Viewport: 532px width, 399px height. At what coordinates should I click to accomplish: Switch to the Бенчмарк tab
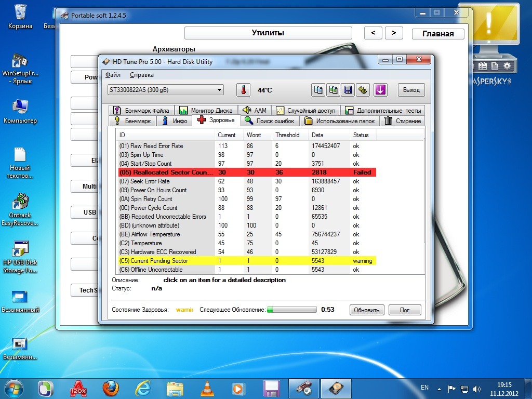click(133, 121)
